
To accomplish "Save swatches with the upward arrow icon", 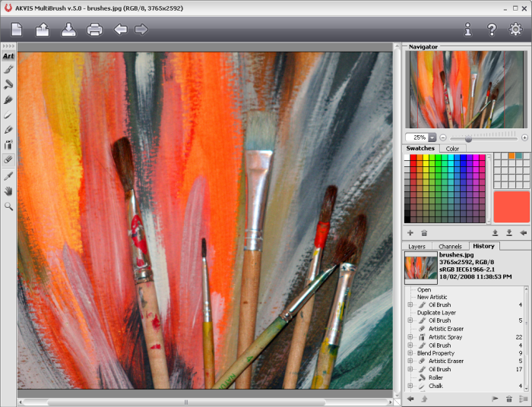I will [x=495, y=233].
